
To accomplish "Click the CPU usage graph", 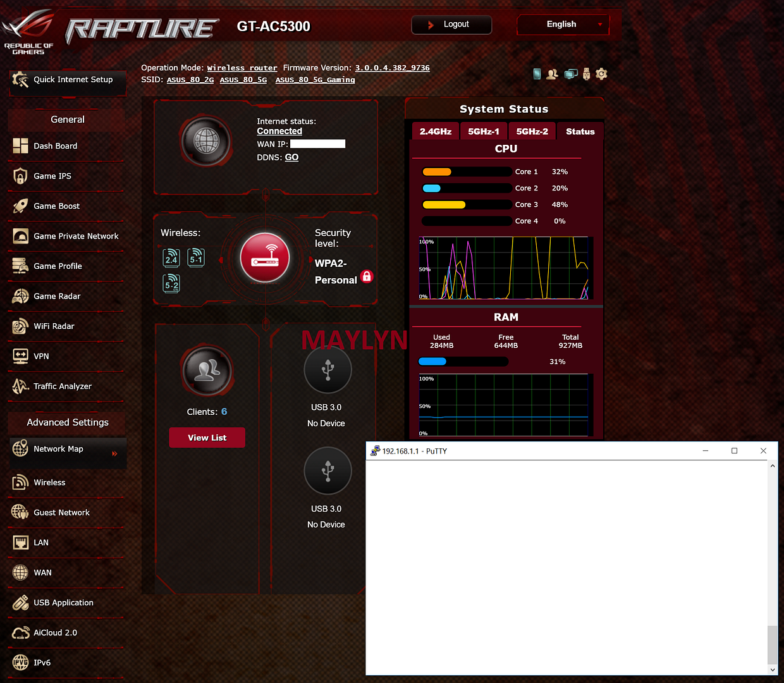I will click(x=503, y=268).
